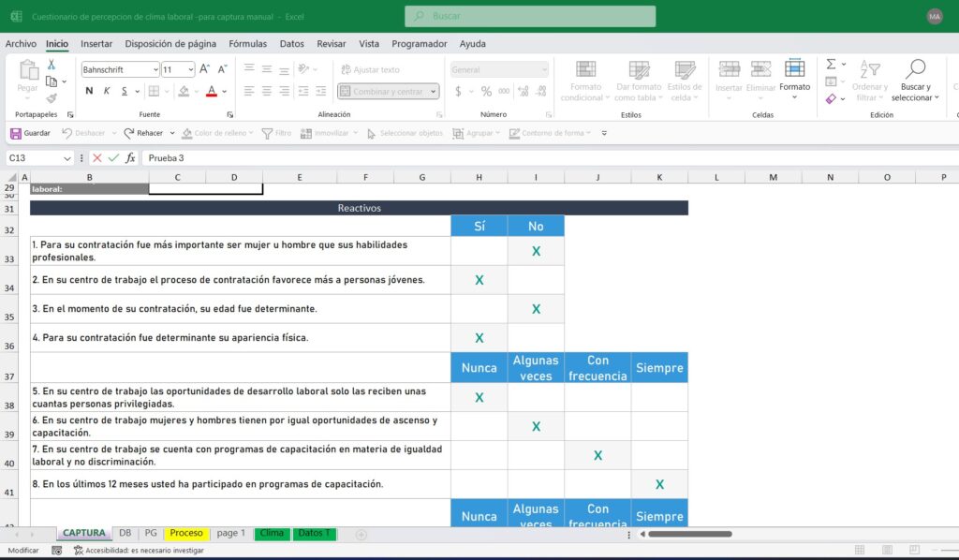
Task: Open the font size dropdown
Action: tap(191, 69)
